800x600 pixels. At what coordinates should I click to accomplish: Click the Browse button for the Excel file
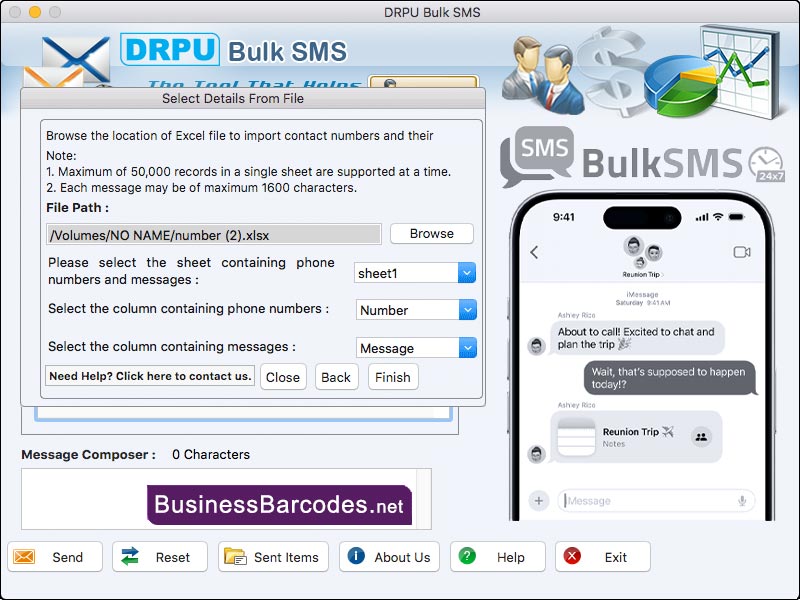[431, 233]
